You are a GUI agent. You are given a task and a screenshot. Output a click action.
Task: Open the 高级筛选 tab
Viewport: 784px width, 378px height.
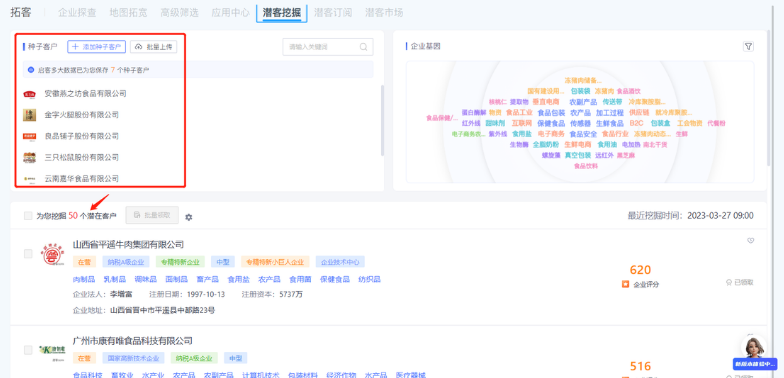179,12
